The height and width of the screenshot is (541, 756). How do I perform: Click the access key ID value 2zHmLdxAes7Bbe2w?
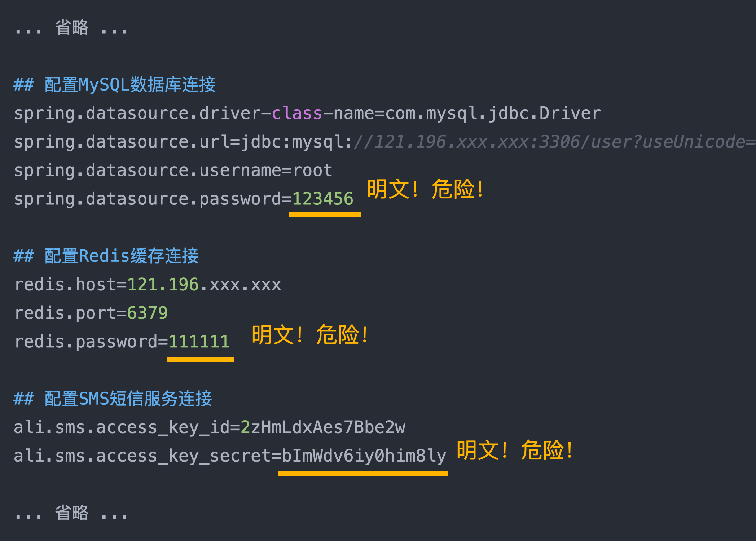tap(323, 427)
